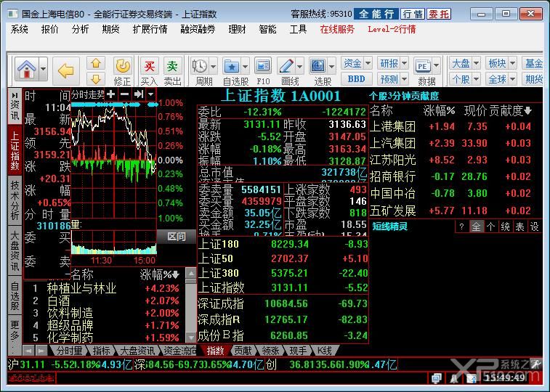Toggle 短线精灵 filter 个
This screenshot has height=392, width=550.
coord(490,226)
